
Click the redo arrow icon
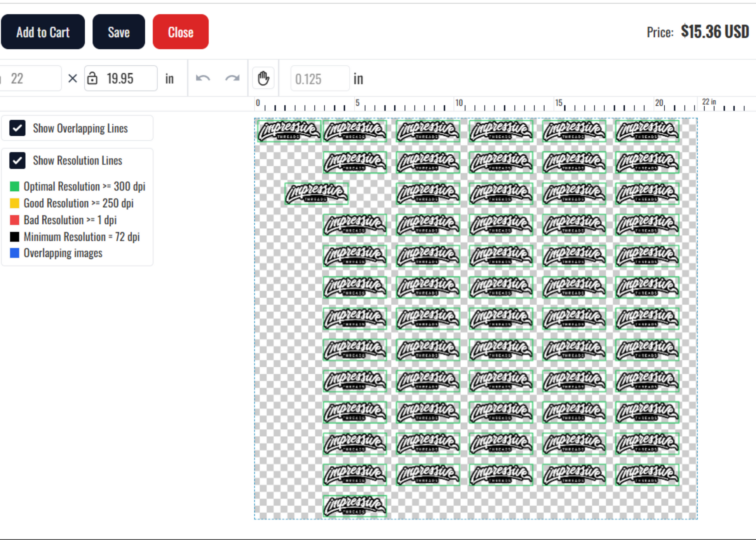click(x=232, y=79)
